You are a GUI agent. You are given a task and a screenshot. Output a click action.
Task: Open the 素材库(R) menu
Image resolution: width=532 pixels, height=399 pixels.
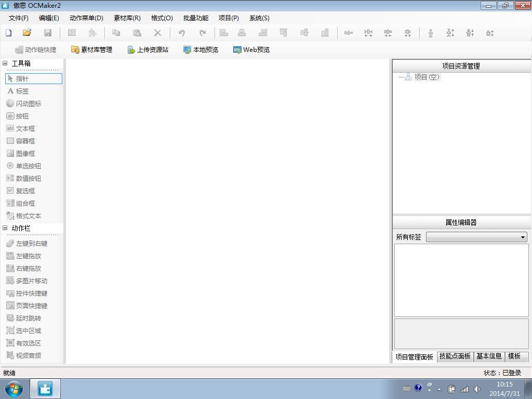click(127, 18)
